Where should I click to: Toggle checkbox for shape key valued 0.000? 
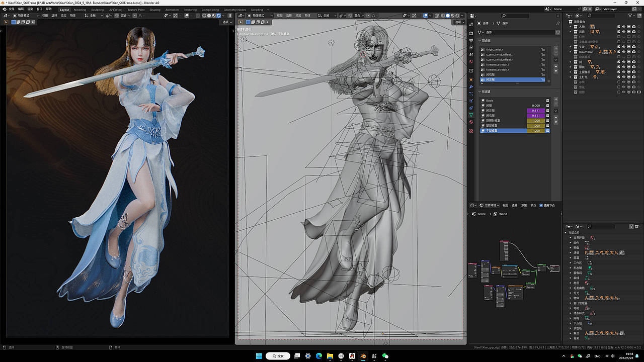pos(548,106)
